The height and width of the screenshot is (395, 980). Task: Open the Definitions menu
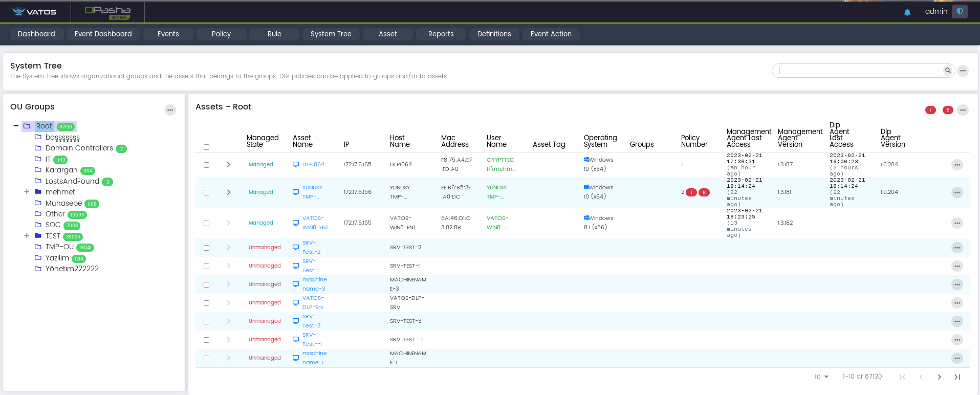point(494,34)
